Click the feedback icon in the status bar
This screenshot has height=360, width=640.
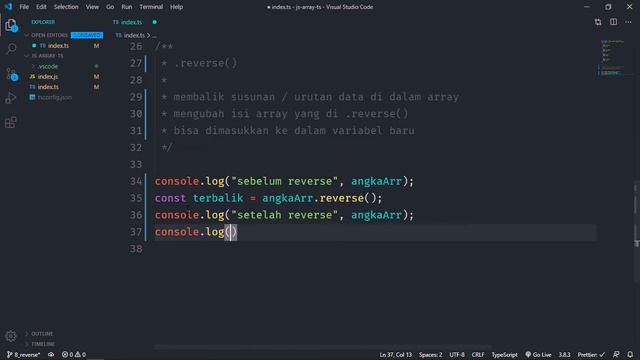[616, 355]
